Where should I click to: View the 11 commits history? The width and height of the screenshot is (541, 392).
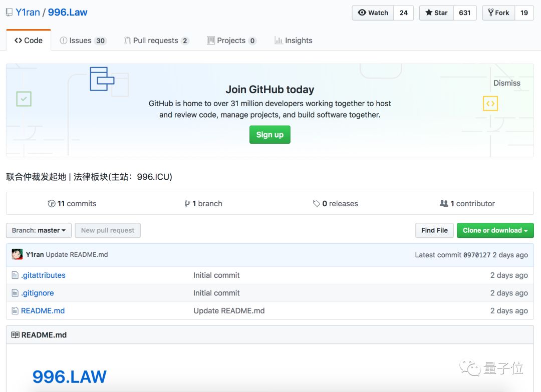(72, 203)
